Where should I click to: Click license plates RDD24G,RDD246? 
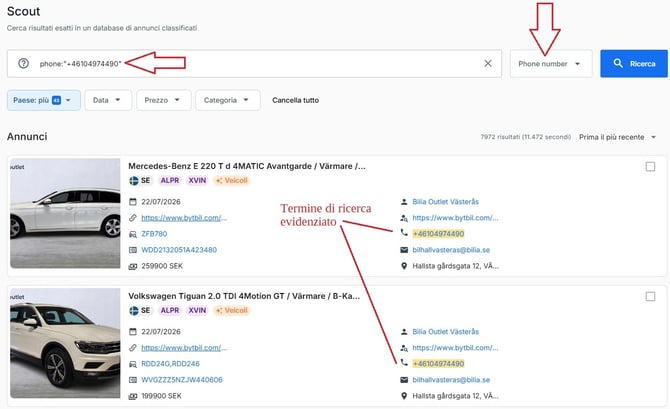(x=170, y=364)
